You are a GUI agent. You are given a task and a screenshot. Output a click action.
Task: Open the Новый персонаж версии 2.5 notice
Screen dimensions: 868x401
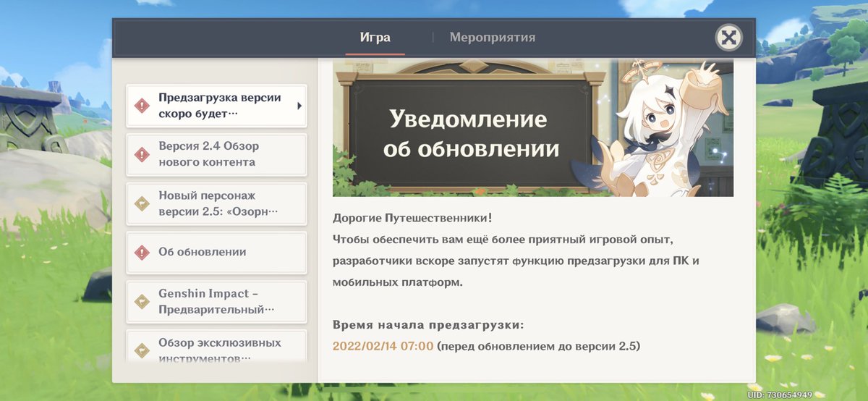216,203
